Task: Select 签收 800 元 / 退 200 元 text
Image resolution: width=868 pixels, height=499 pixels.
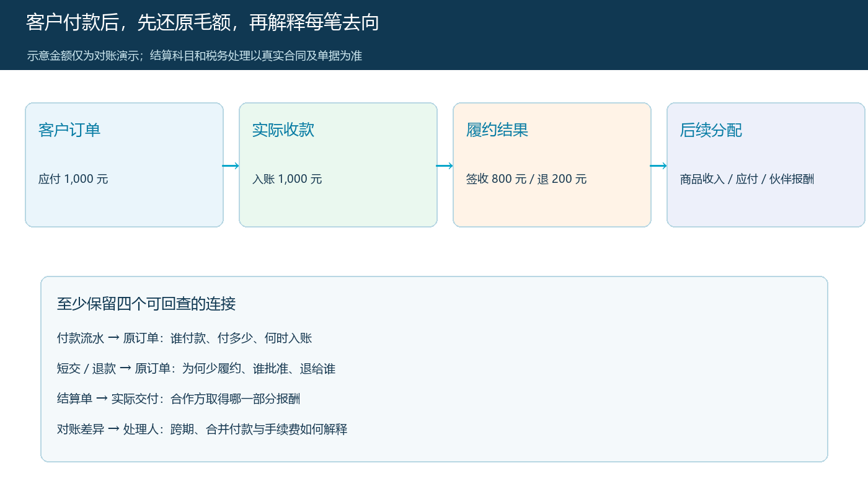Action: pyautogui.click(x=526, y=179)
